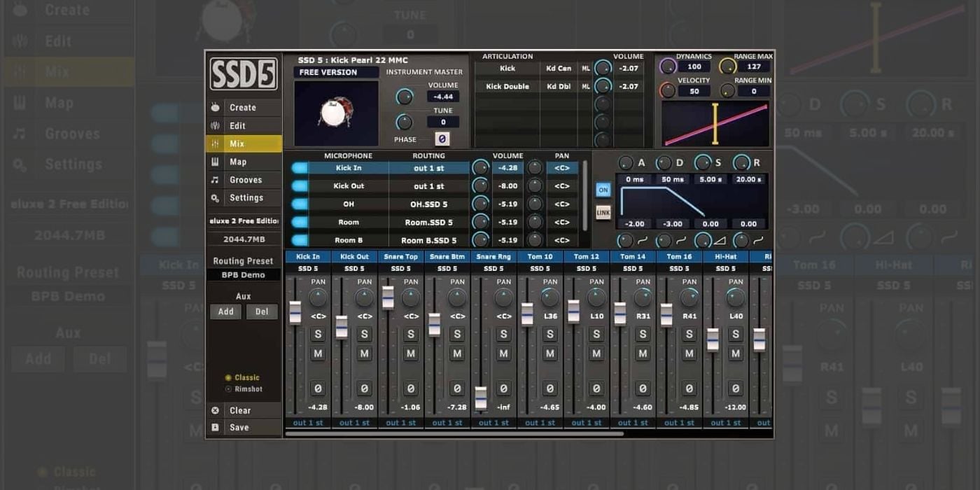
Task: Select the Mix page tab
Action: pyautogui.click(x=244, y=143)
